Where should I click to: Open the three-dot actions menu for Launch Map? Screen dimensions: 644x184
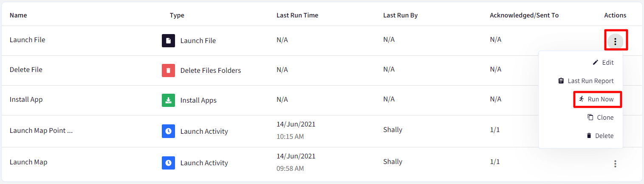[x=615, y=164]
